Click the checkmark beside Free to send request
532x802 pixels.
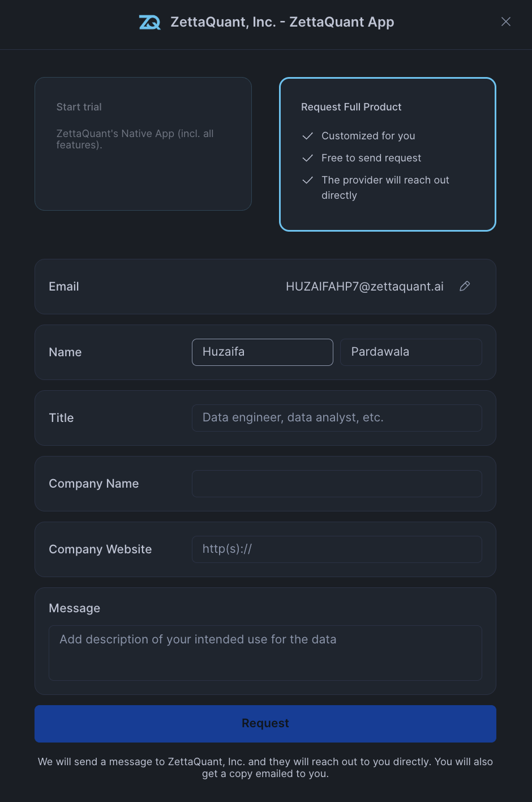[307, 158]
